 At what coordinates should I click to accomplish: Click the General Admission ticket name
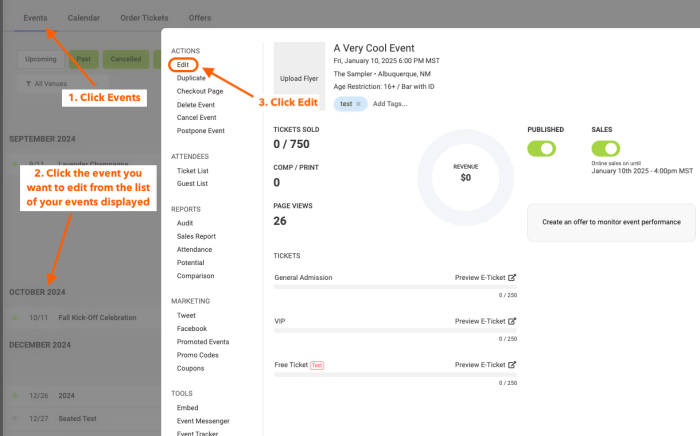pos(303,278)
